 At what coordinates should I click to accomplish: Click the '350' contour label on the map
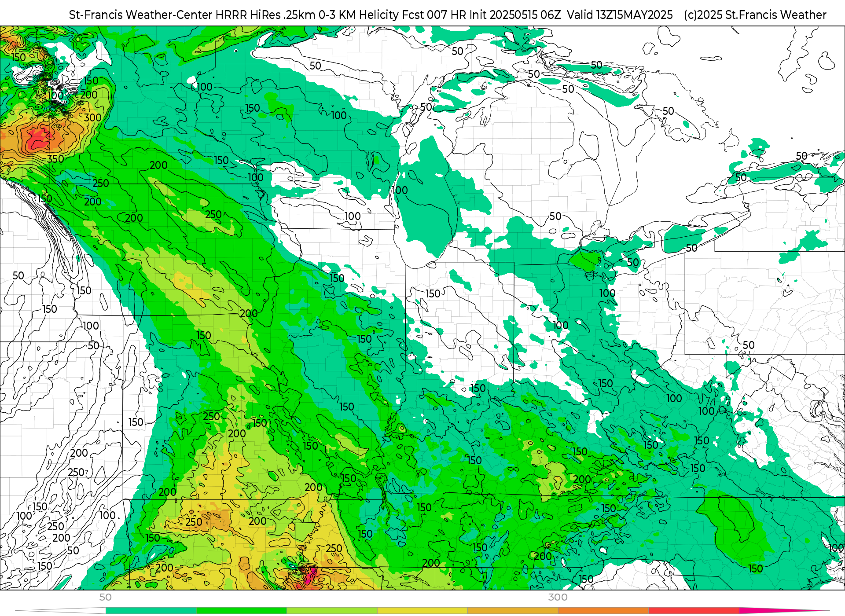coord(55,159)
